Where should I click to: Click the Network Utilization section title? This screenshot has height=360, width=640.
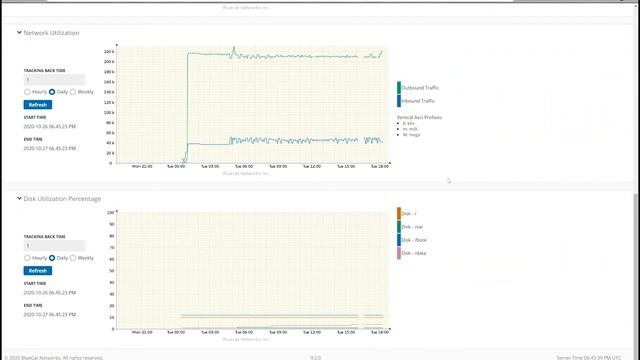tap(51, 33)
